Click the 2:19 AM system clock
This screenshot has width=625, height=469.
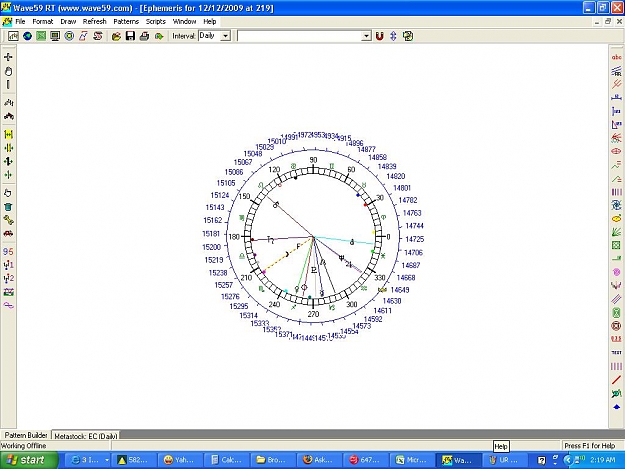[x=602, y=460]
